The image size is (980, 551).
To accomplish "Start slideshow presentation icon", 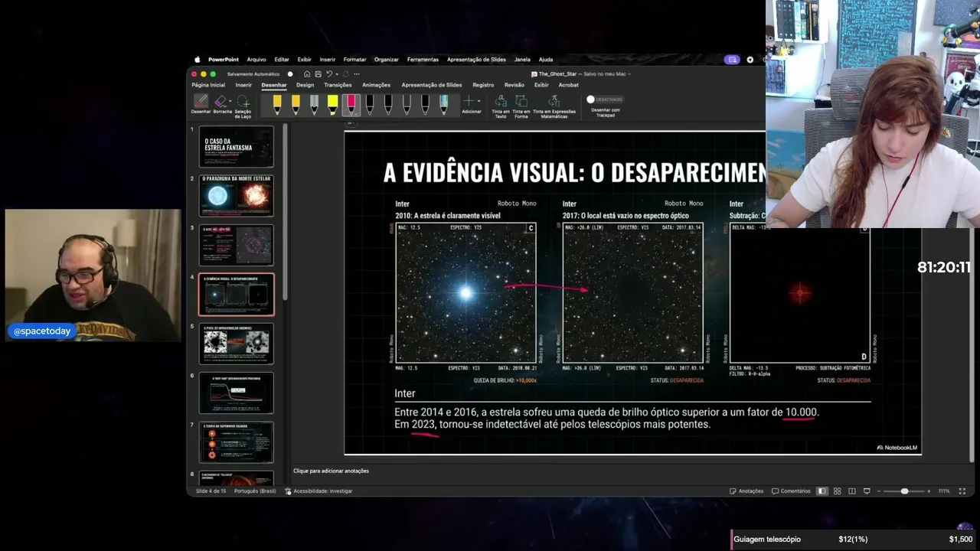I will pyautogui.click(x=867, y=491).
